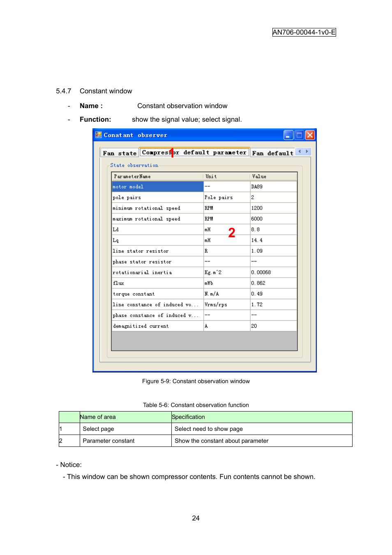The image size is (392, 555).
Task: Click the tab scroll right arrow
Action: (x=307, y=151)
